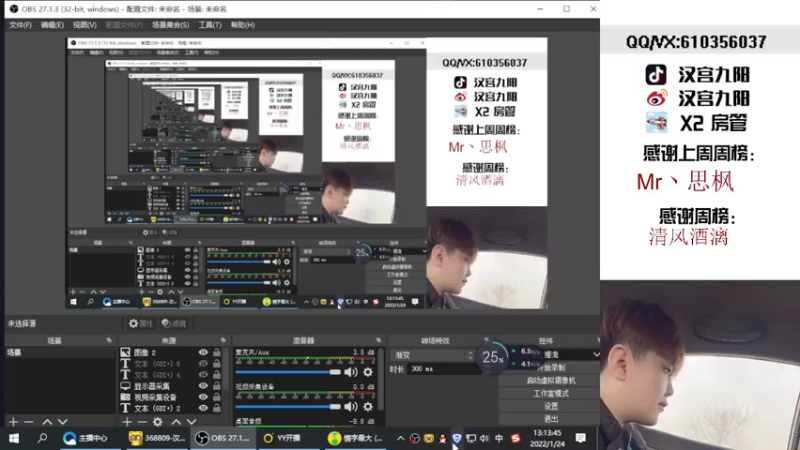Screen dimensions: 800x450
Task: Move the source up in sources list
Action: coord(176,422)
